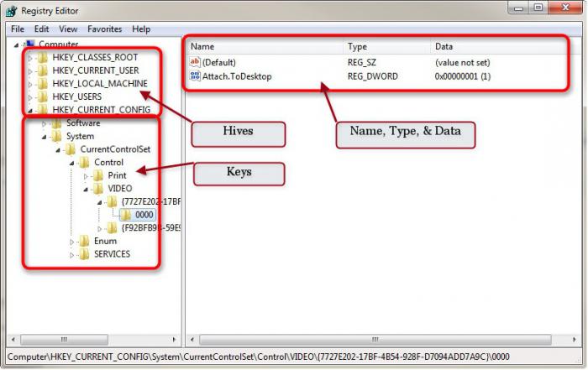Expand the SERVICES key
This screenshot has width=588, height=370.
pos(72,255)
